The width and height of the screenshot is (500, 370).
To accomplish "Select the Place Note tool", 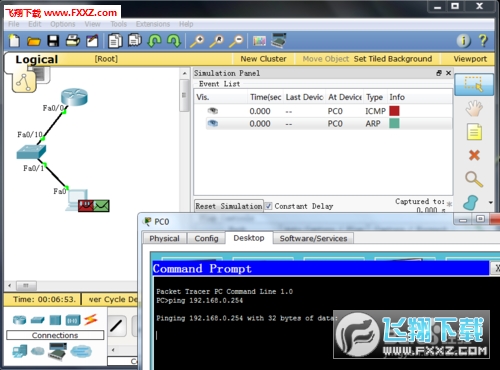I will (474, 132).
